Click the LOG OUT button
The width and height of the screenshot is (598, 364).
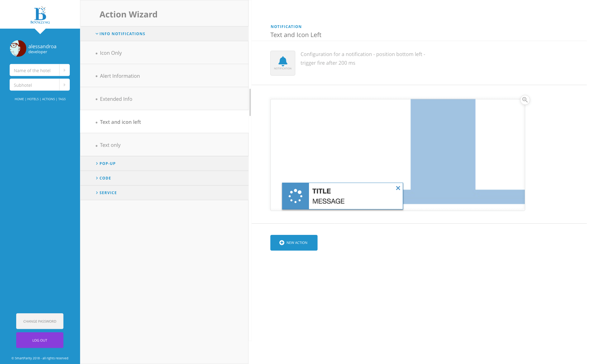point(40,340)
